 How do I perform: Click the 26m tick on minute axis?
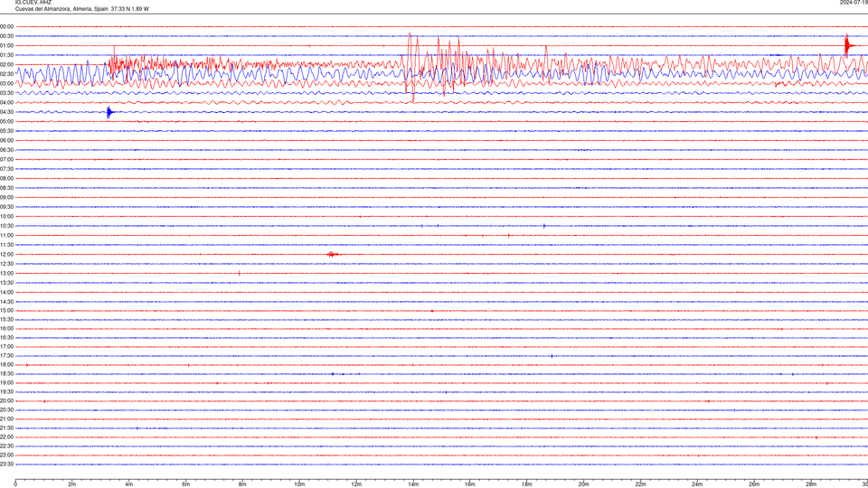754,484
